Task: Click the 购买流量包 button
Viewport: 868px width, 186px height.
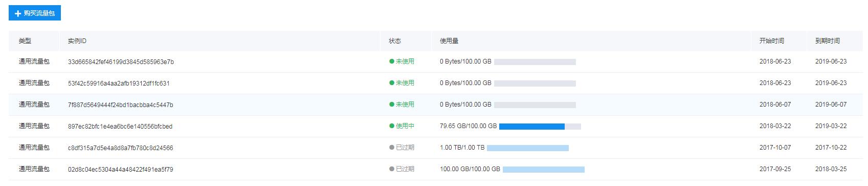Action: click(x=35, y=13)
